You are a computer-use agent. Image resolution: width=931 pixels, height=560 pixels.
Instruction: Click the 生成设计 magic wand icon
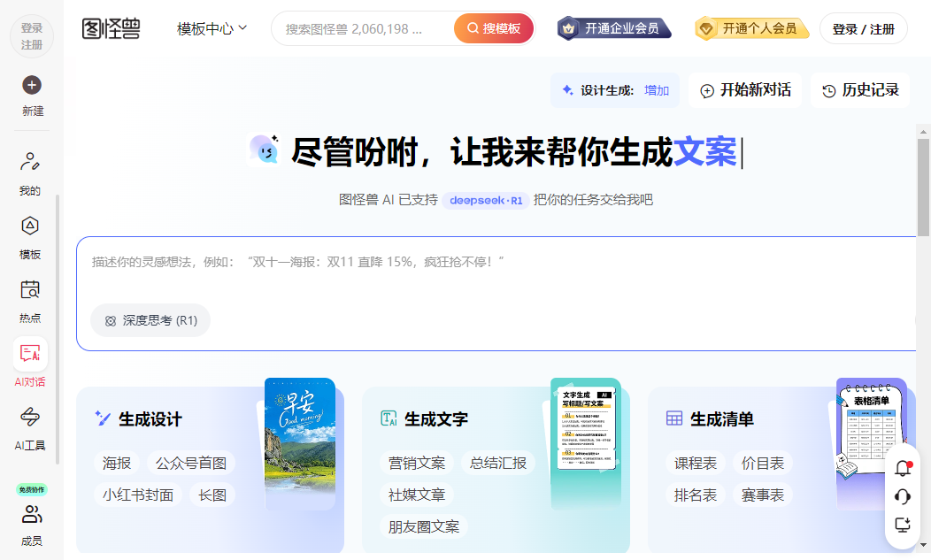pos(103,418)
